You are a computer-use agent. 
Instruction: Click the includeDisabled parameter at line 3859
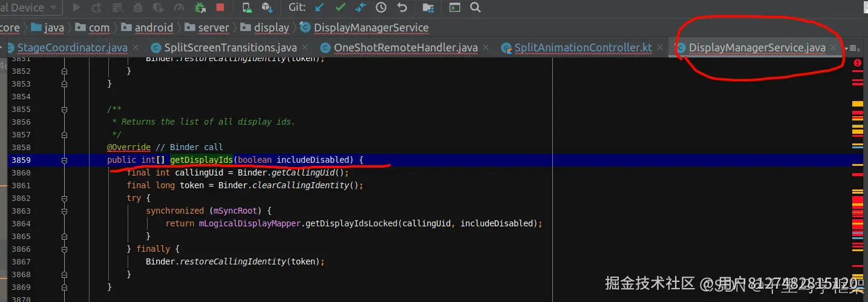312,160
